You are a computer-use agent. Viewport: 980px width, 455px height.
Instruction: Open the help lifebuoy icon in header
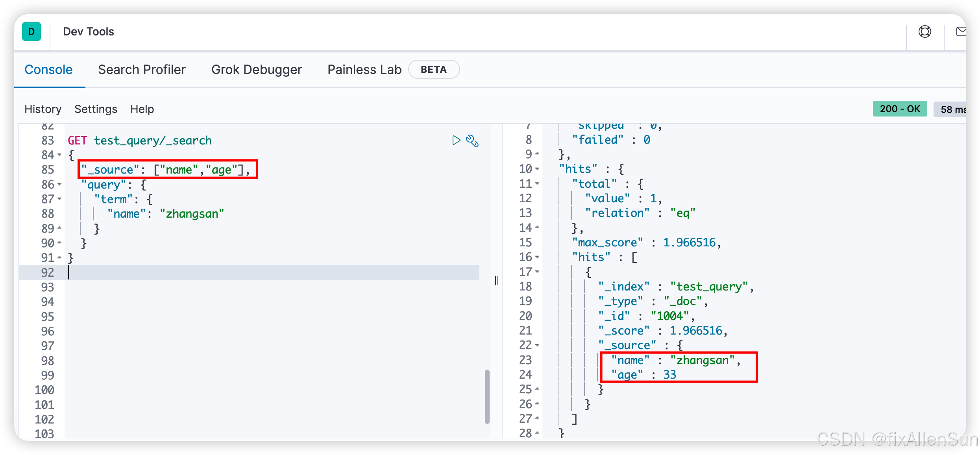[925, 31]
